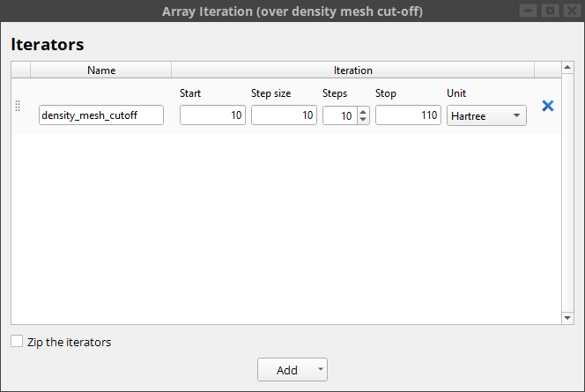Remove the density_mesh_cutoff iterator with blue X
Image resolution: width=585 pixels, height=392 pixels.
pyautogui.click(x=548, y=106)
